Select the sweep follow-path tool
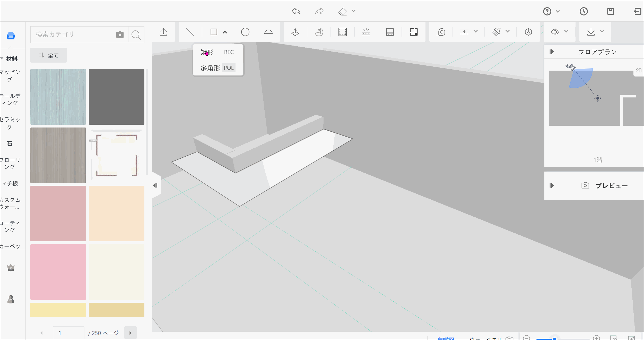The image size is (644, 340). [x=319, y=32]
